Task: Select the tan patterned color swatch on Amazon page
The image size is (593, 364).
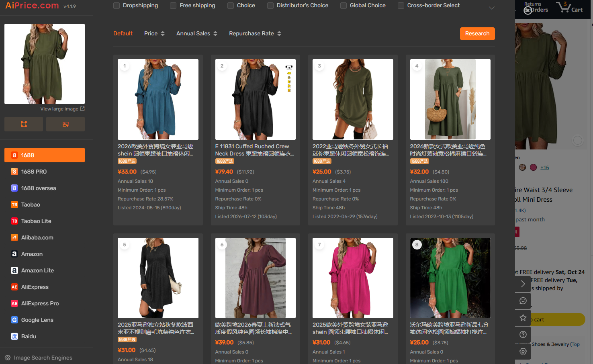Action: [x=523, y=168]
